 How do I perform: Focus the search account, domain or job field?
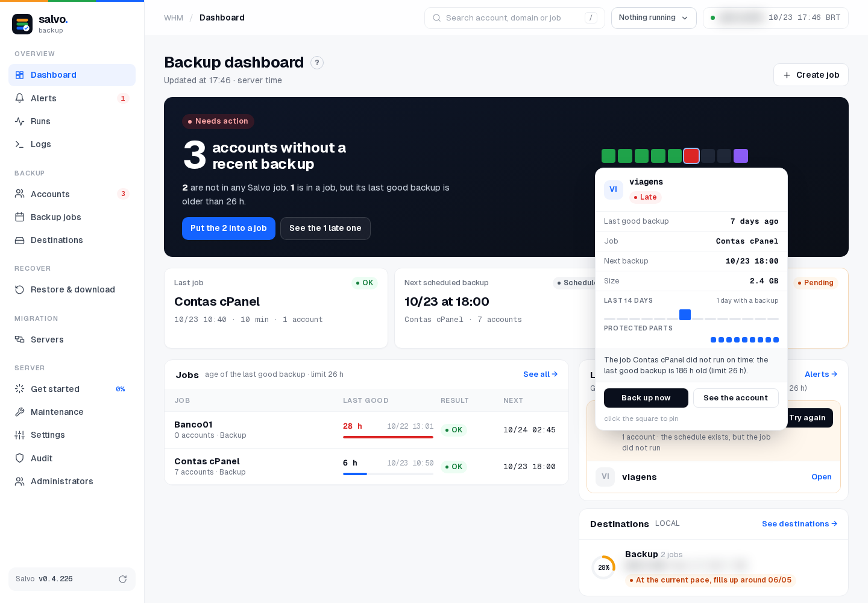515,18
